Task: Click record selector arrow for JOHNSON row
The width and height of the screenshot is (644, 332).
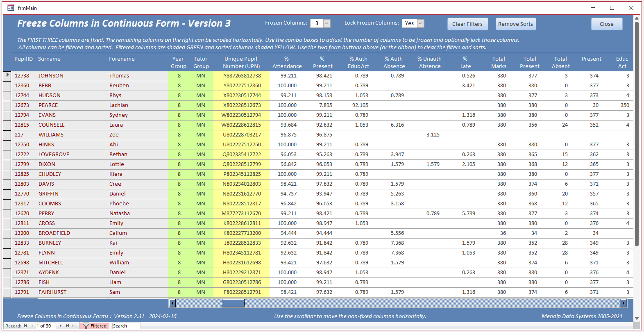Action: (7, 75)
